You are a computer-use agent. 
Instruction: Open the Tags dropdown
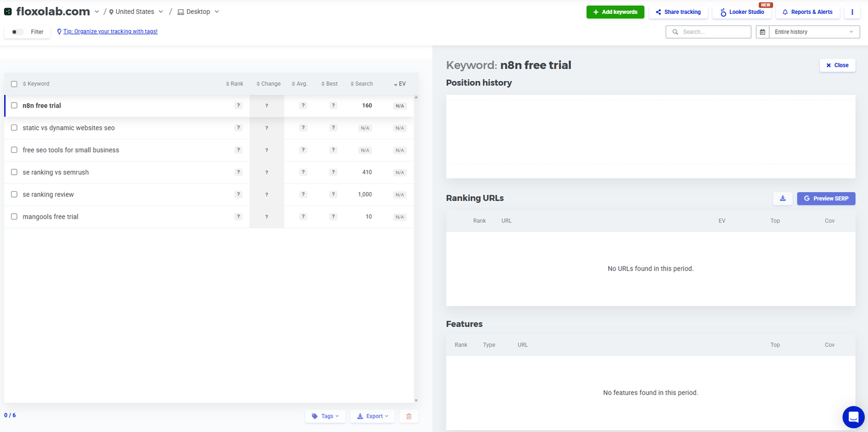(325, 416)
